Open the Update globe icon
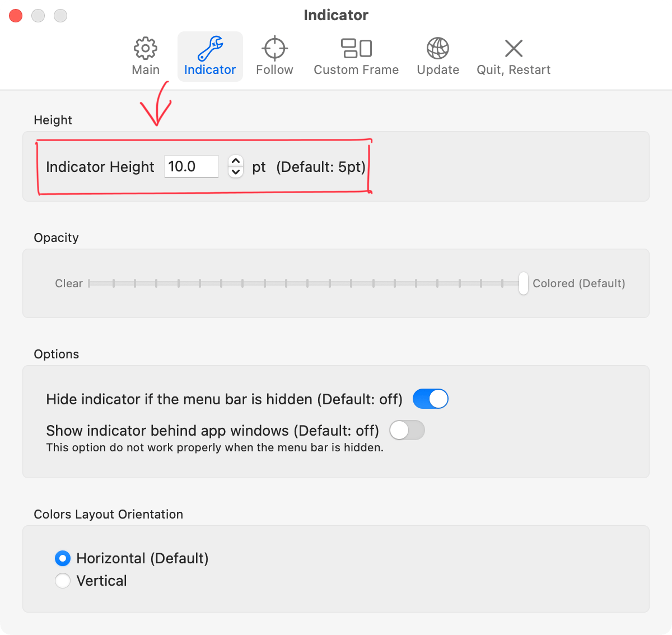The image size is (672, 635). (437, 49)
